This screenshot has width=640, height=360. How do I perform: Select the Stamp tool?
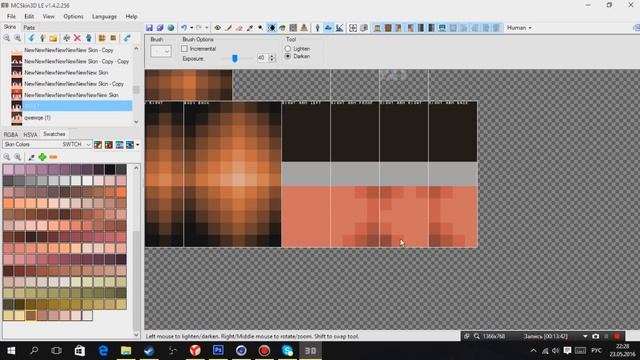(304, 28)
